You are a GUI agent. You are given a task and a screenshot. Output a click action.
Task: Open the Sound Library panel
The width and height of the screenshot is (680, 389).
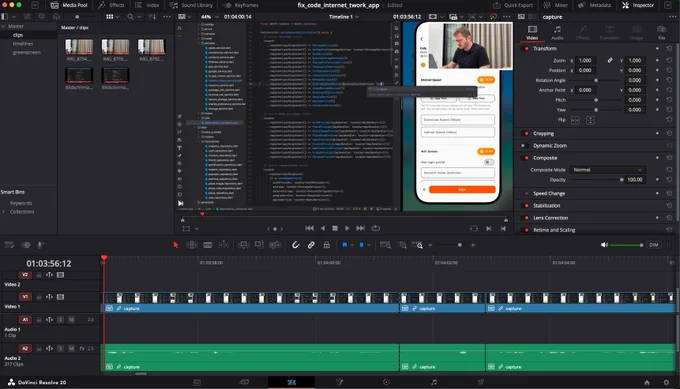click(191, 5)
